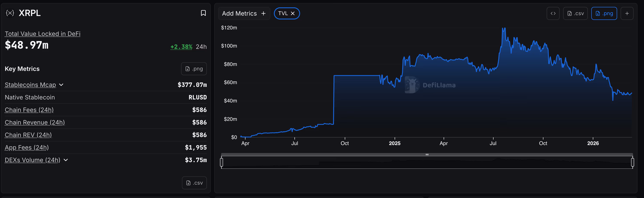644x198 pixels.
Task: Open the embed code icon
Action: 553,13
